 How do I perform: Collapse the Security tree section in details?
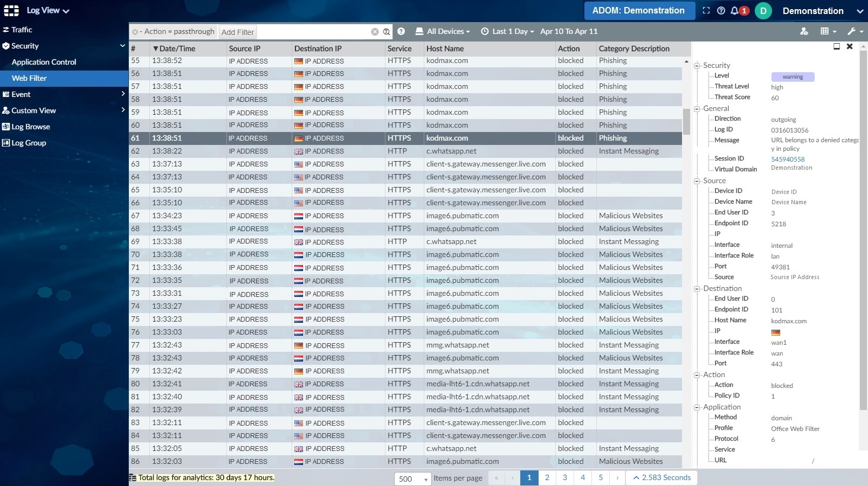697,66
